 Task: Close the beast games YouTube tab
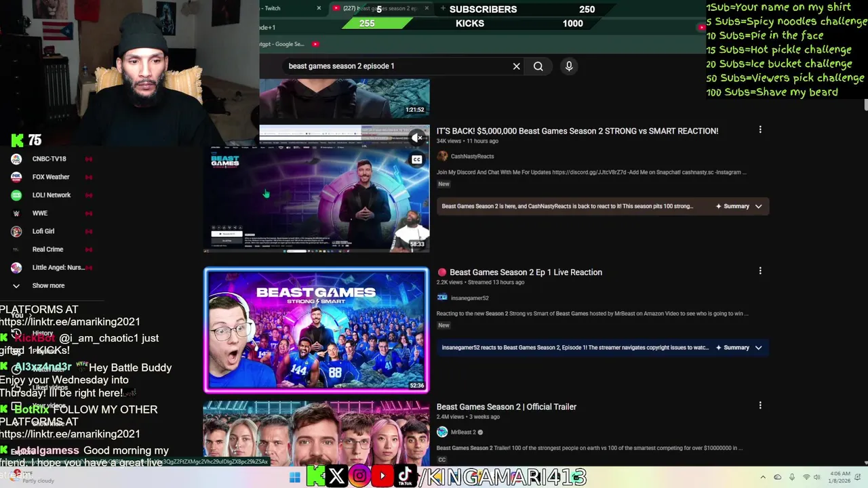point(427,8)
